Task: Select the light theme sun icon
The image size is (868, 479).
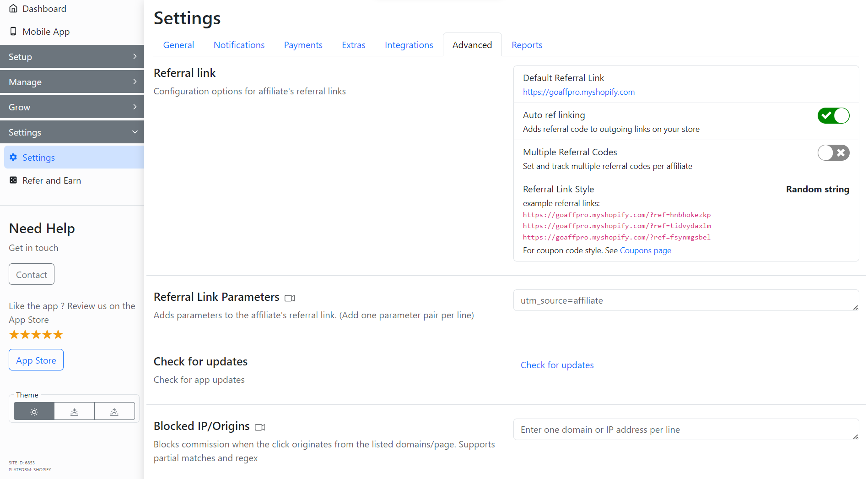Action: 34,412
